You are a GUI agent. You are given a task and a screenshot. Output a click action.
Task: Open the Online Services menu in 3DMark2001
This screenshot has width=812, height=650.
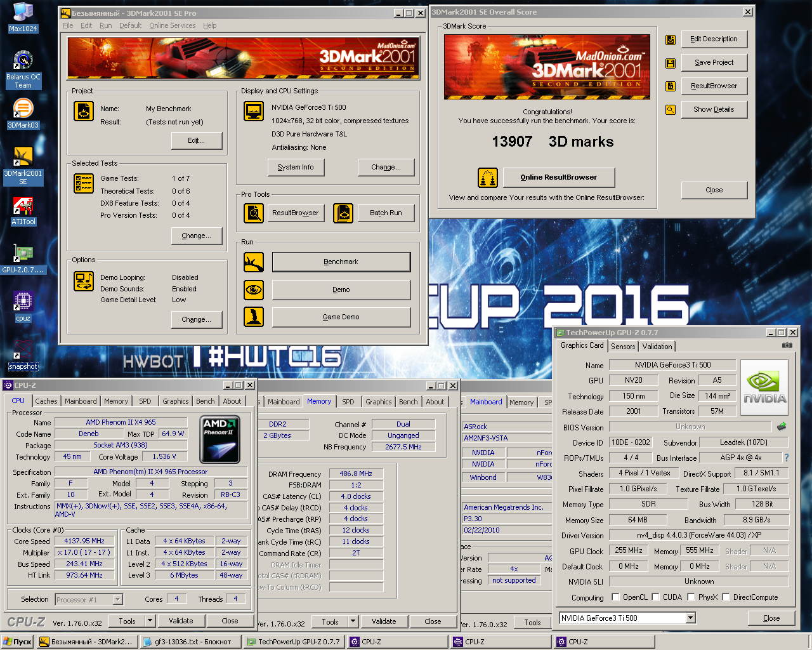(x=173, y=25)
